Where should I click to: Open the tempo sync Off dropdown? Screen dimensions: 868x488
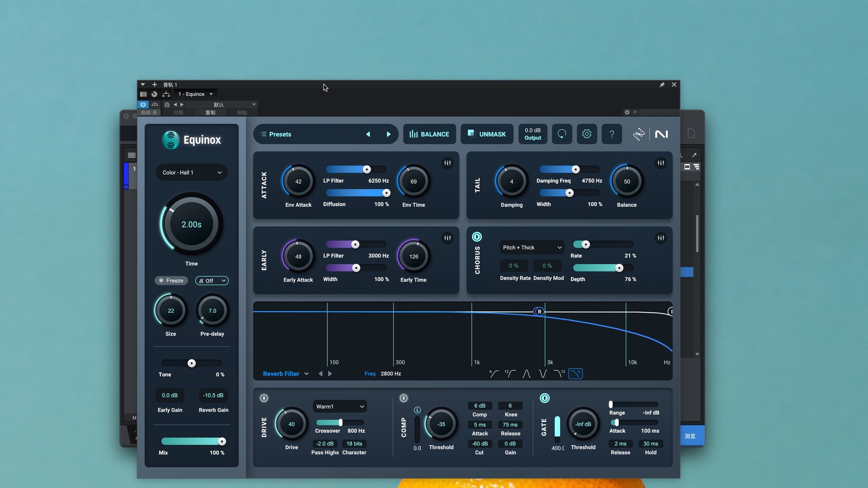tap(212, 281)
